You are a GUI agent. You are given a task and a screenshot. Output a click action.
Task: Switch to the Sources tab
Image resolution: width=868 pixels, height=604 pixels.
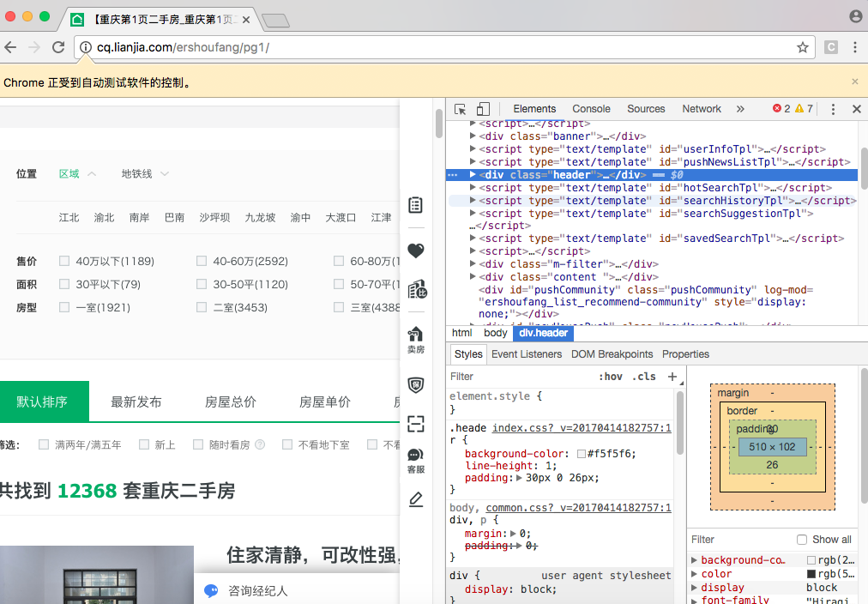pyautogui.click(x=646, y=109)
